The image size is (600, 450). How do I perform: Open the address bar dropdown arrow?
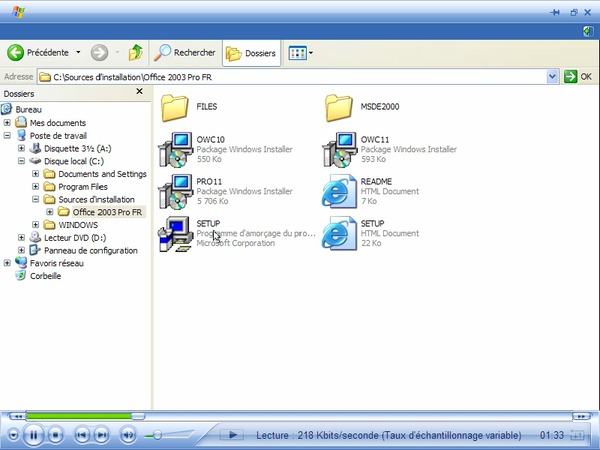tap(553, 76)
